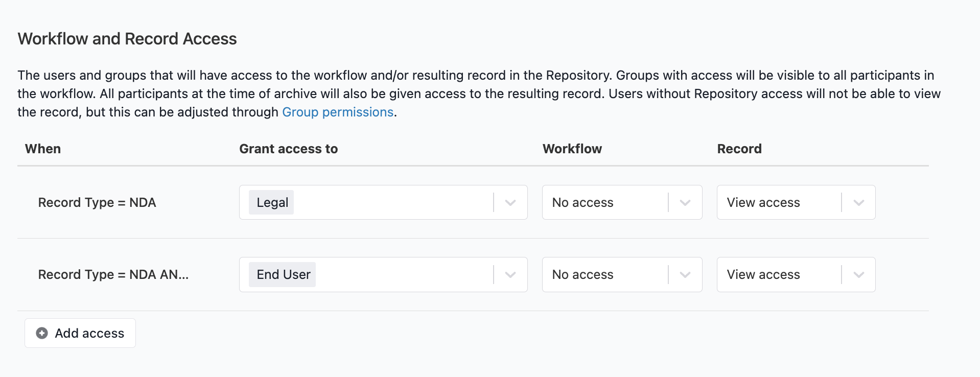
Task: Open Workflow access dropdown for Legal row
Action: coord(622,202)
